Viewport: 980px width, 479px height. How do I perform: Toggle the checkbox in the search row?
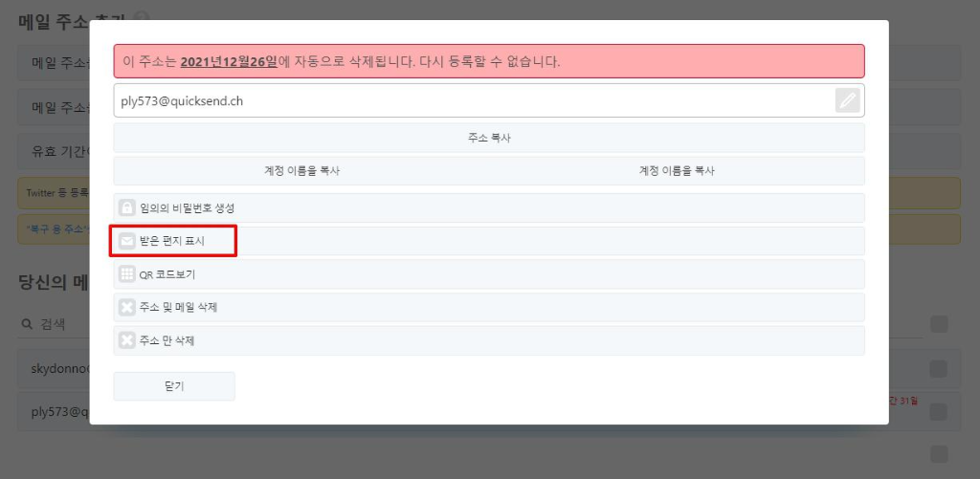(x=939, y=325)
